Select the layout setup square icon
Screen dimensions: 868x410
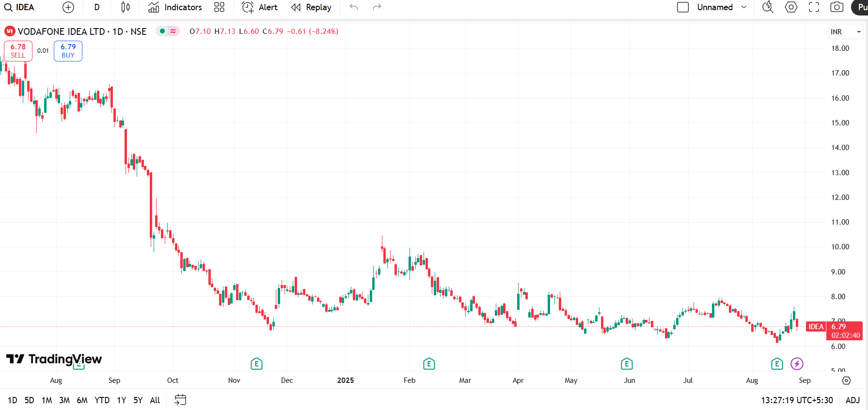[x=683, y=7]
